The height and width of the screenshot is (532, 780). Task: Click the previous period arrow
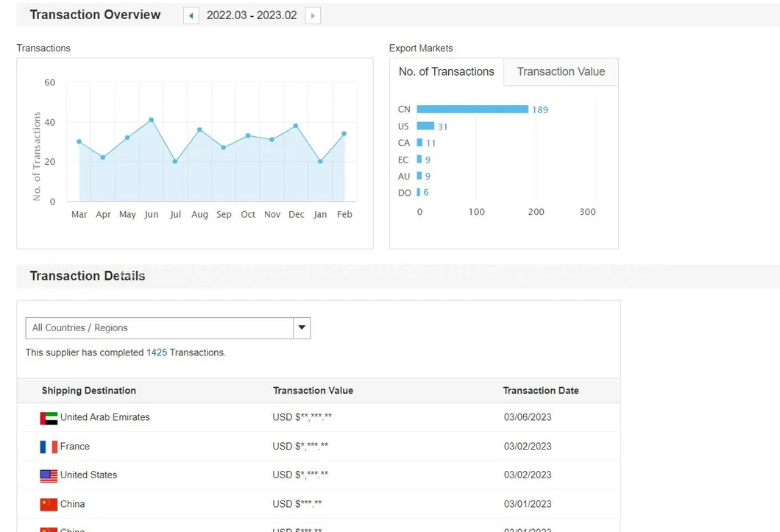point(191,15)
